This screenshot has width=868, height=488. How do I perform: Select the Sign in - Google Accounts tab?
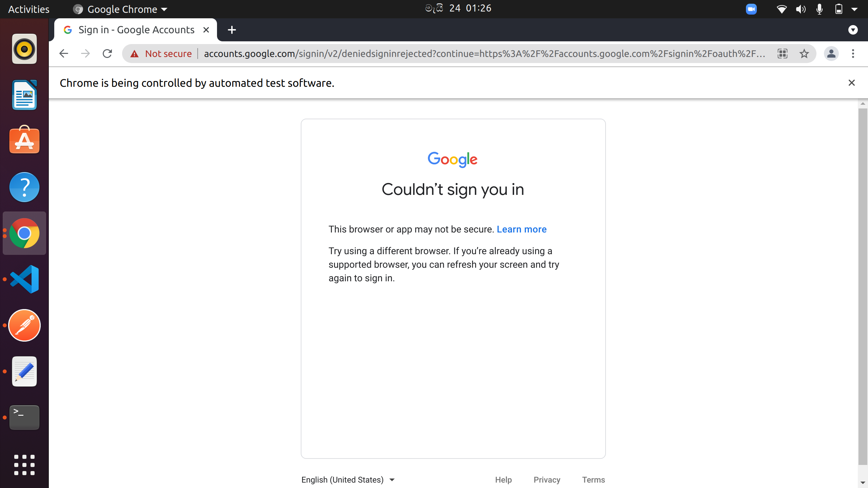click(136, 30)
